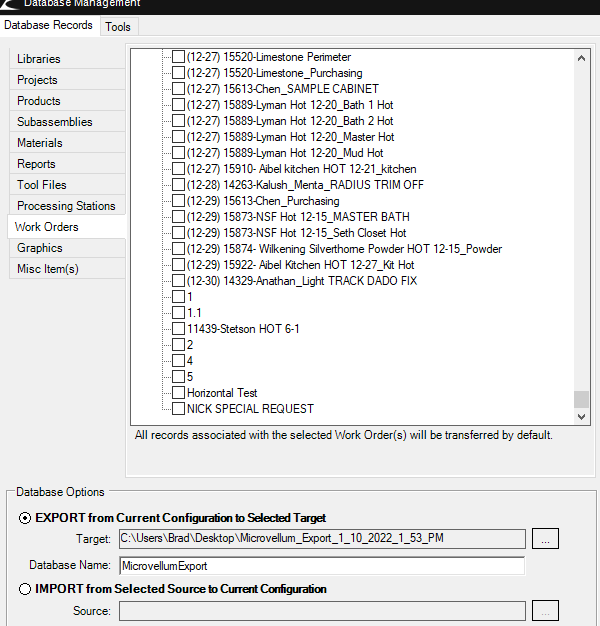Tick 15873-NSF Hot 12-15_Seth Closet Hot
The image size is (600, 626).
coord(178,232)
